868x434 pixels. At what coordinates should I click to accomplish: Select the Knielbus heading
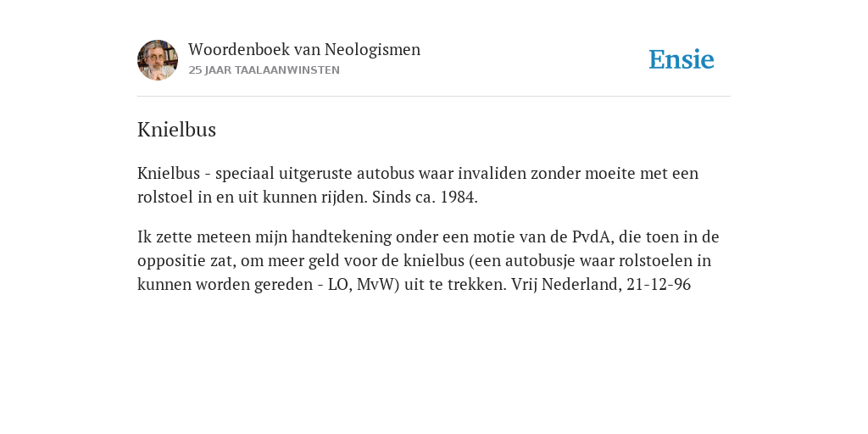[176, 130]
